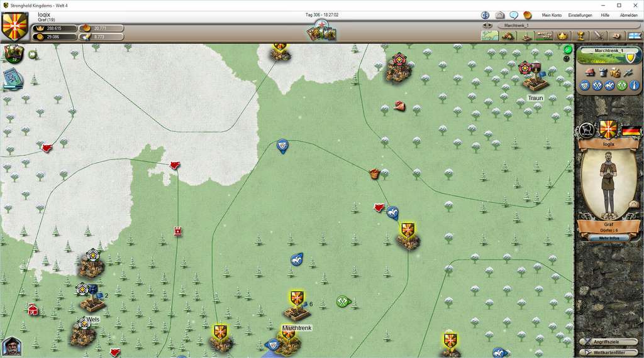The height and width of the screenshot is (358, 644).
Task: Click the Marchtrenk_1 village banner
Action: 609,55
